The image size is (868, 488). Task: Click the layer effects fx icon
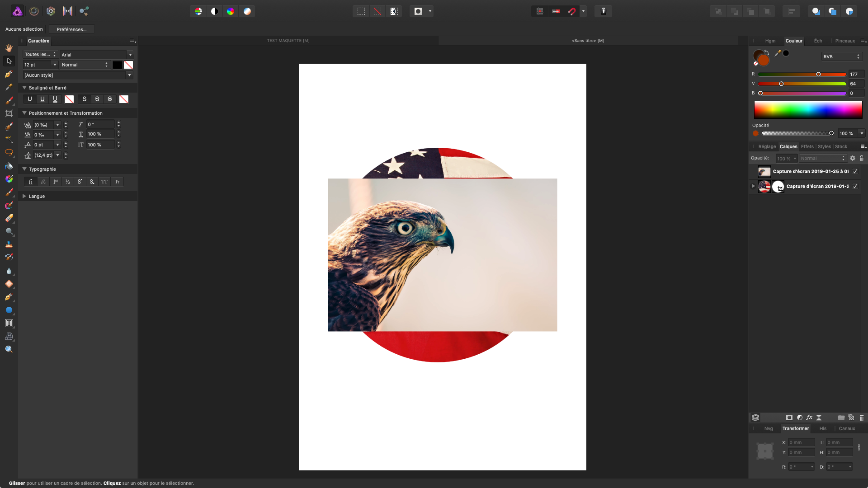click(809, 418)
